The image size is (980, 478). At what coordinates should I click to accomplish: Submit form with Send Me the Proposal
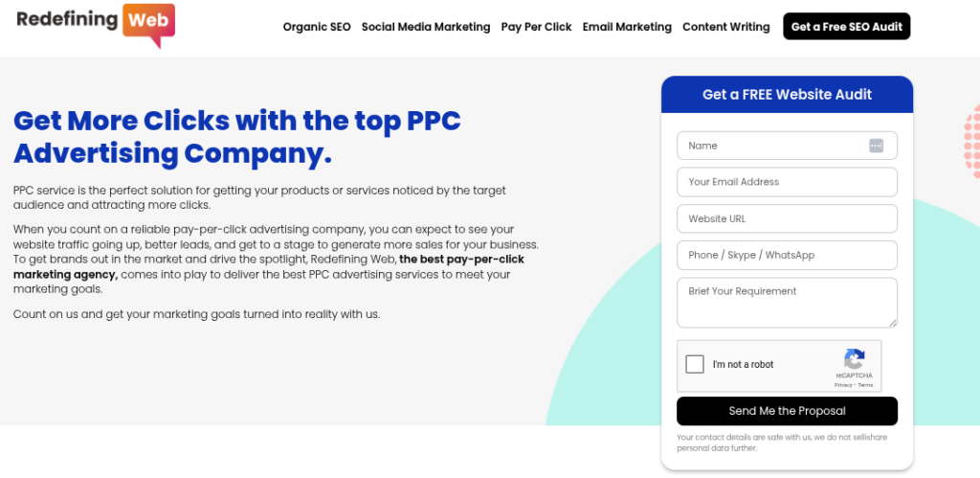coord(787,411)
